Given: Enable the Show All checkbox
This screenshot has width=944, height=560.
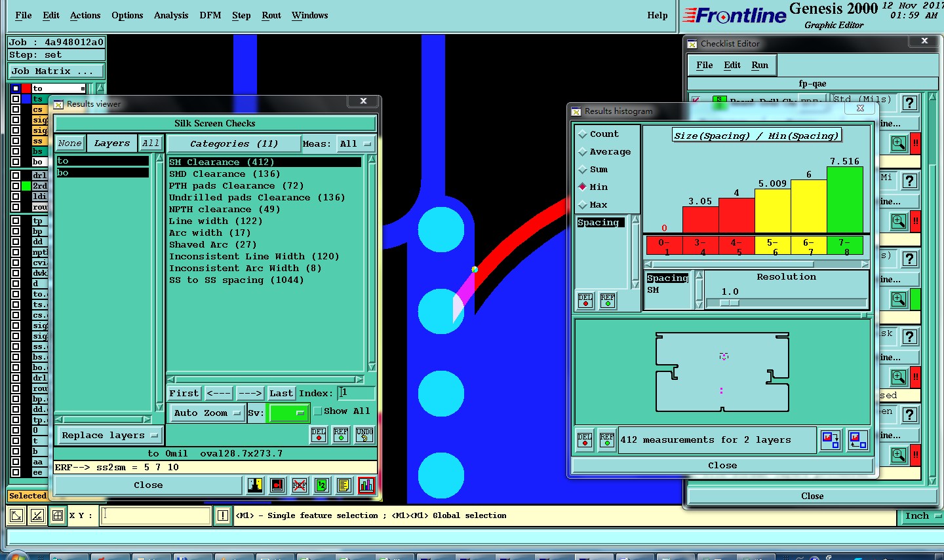Looking at the screenshot, I should (x=318, y=411).
